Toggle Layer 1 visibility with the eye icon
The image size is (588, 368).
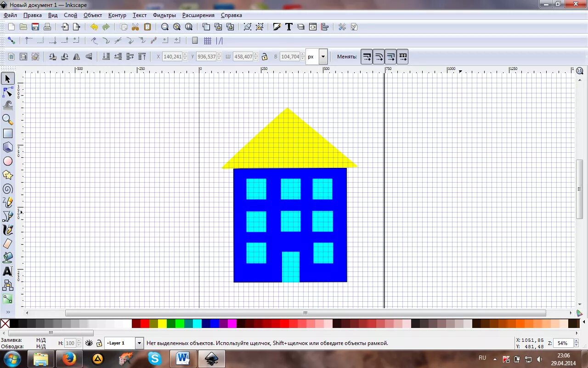[x=89, y=343]
